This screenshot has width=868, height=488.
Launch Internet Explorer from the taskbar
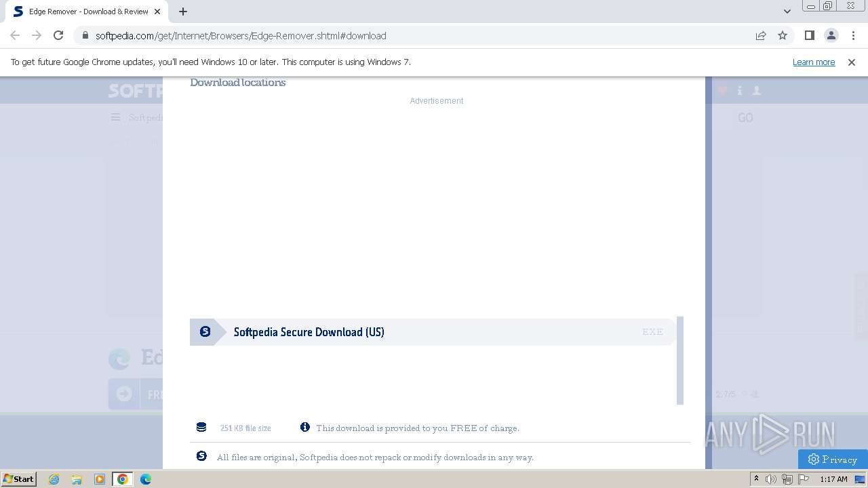54,479
